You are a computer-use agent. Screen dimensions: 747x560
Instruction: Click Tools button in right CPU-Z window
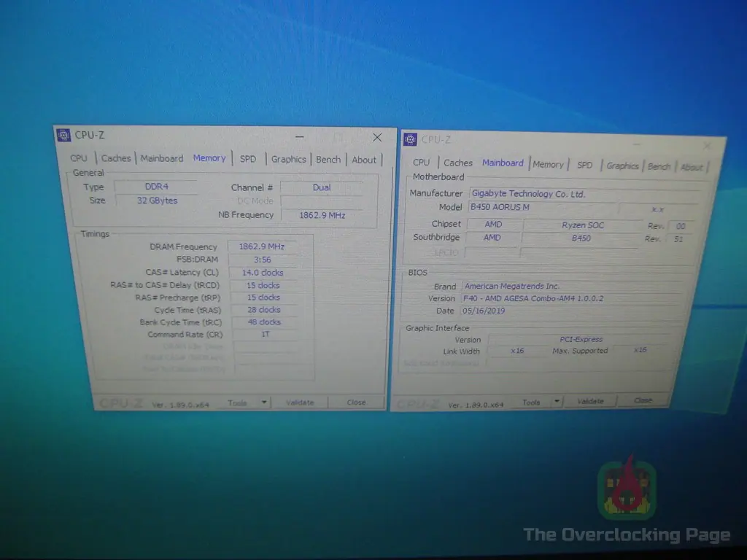[x=531, y=402]
